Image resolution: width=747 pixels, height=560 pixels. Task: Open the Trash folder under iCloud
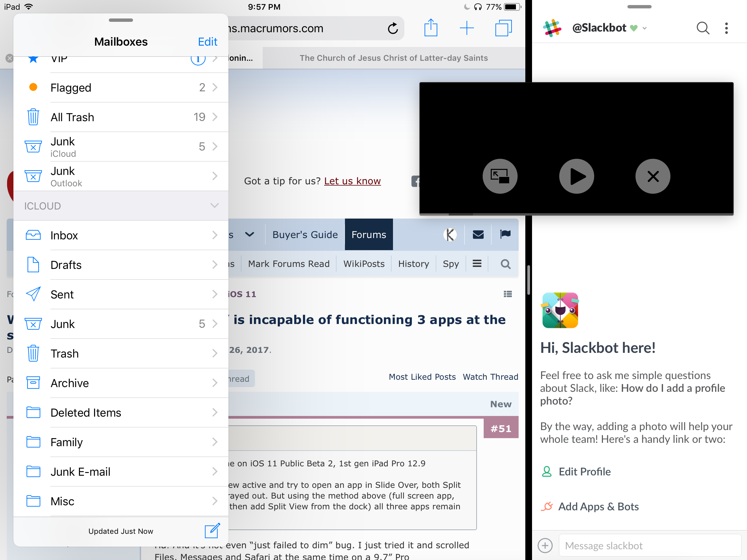[x=121, y=354]
